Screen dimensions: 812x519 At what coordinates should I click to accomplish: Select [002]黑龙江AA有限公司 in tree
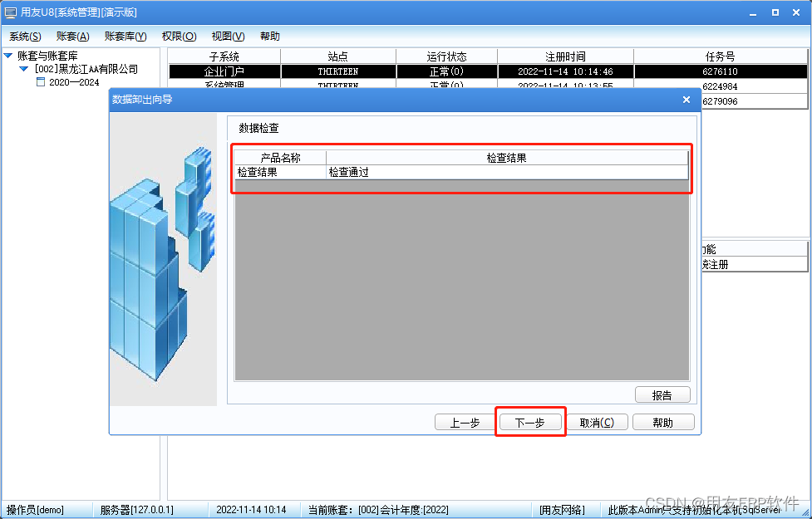click(86, 69)
